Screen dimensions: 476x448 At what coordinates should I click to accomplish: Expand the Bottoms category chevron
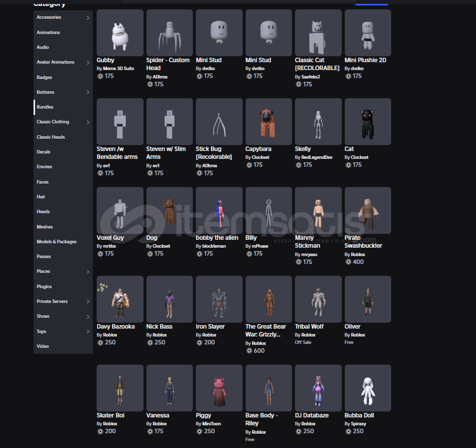(x=88, y=92)
